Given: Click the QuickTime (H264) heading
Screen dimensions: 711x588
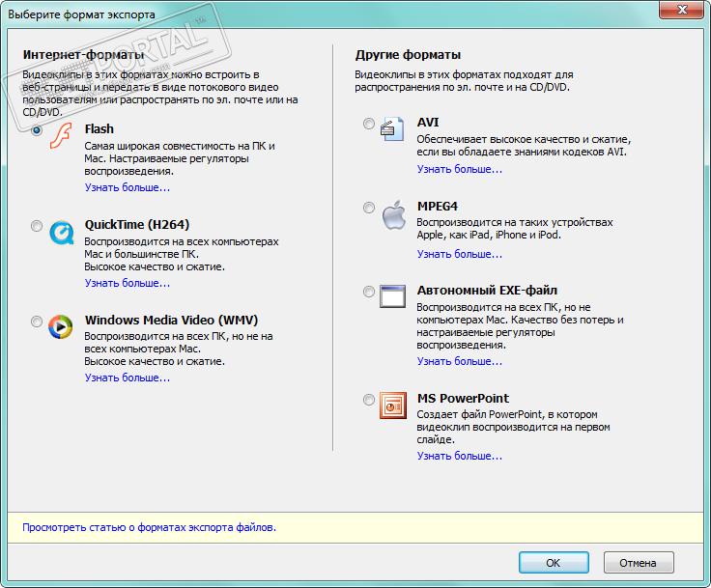Looking at the screenshot, I should [x=137, y=225].
